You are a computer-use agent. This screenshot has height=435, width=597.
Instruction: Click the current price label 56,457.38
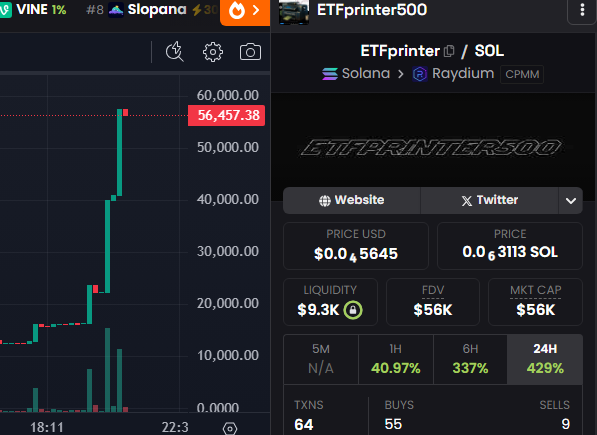(x=227, y=115)
